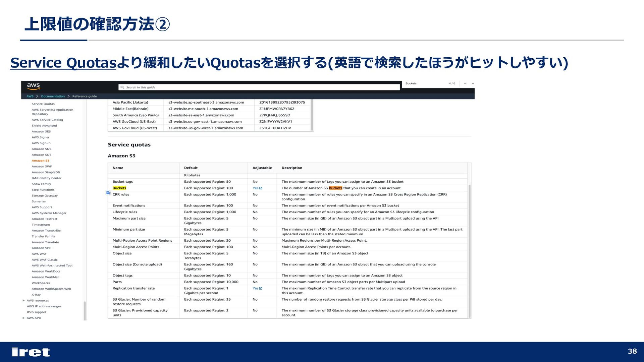Open Service Quotas in sidebar

tap(43, 104)
